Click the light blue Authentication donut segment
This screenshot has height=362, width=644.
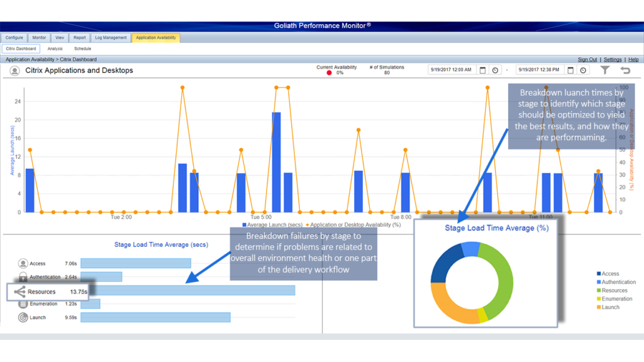click(x=470, y=249)
